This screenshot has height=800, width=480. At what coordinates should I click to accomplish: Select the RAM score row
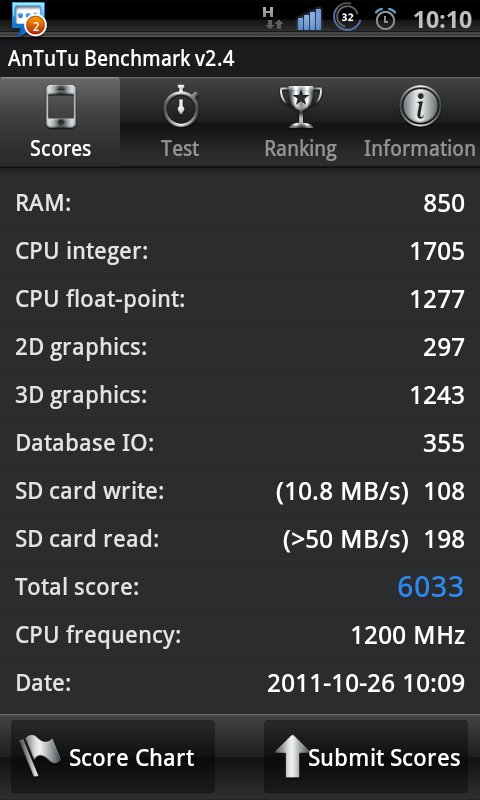point(240,203)
